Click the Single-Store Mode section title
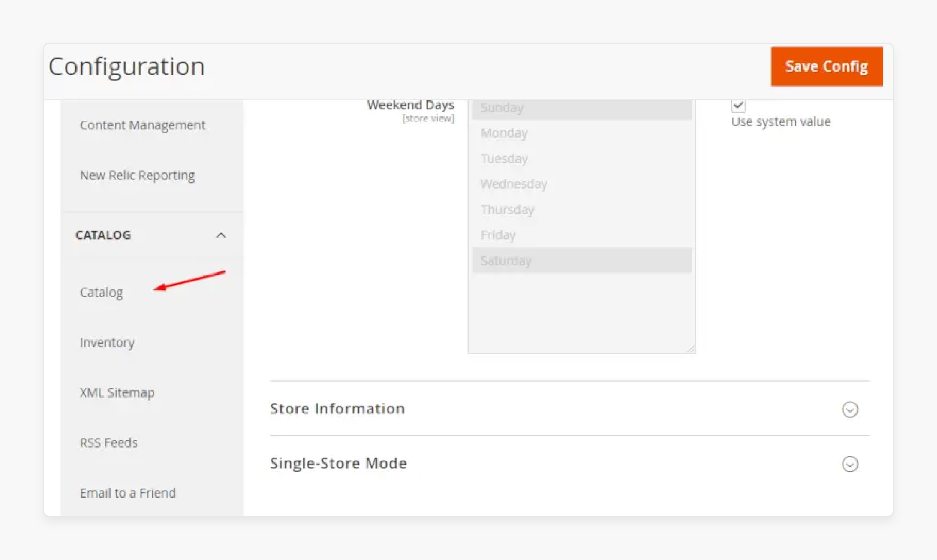The height and width of the screenshot is (560, 937). 338,463
